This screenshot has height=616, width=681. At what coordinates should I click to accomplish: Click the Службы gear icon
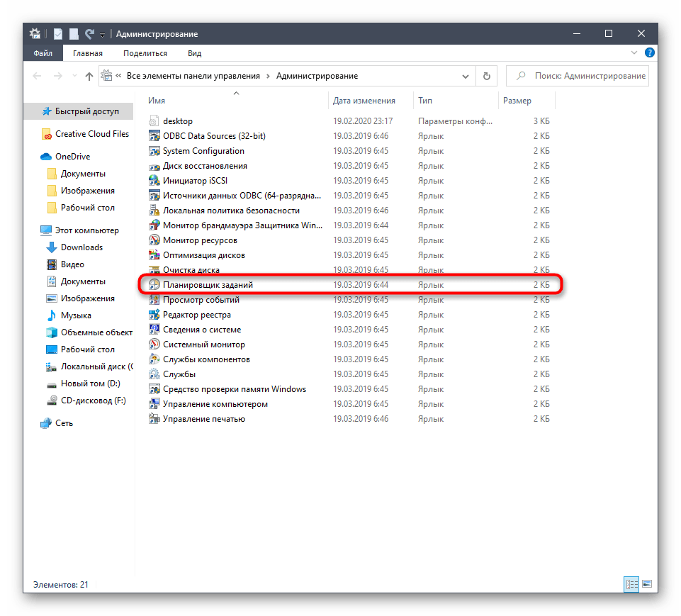[x=154, y=374]
